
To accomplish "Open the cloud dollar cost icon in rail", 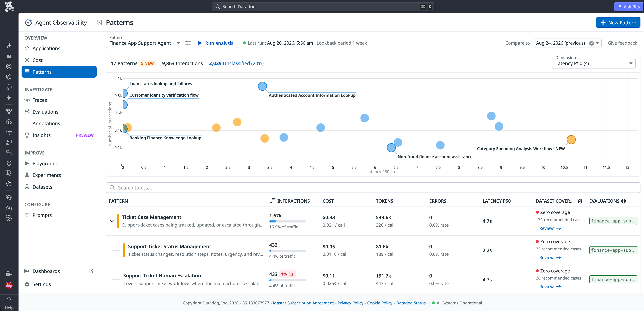I will click(x=9, y=122).
